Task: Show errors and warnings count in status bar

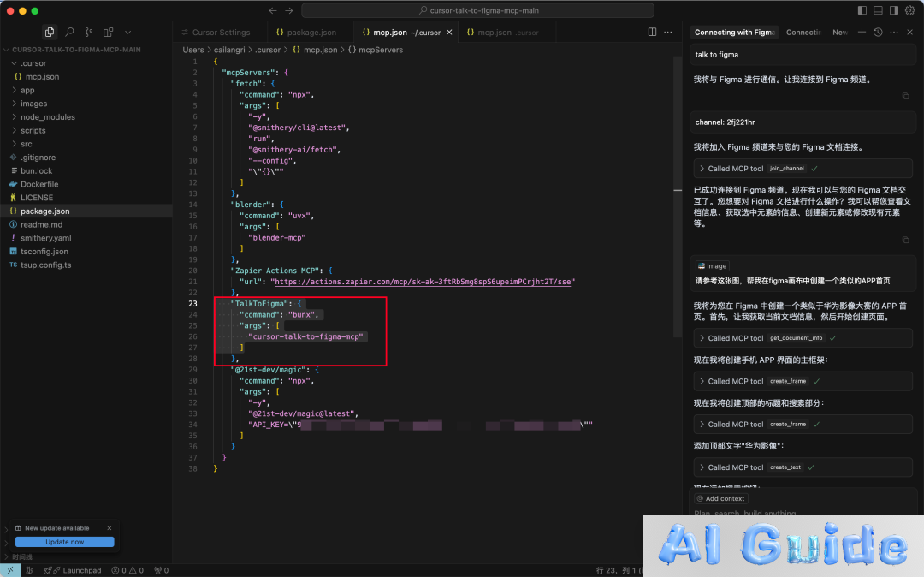Action: (x=127, y=570)
